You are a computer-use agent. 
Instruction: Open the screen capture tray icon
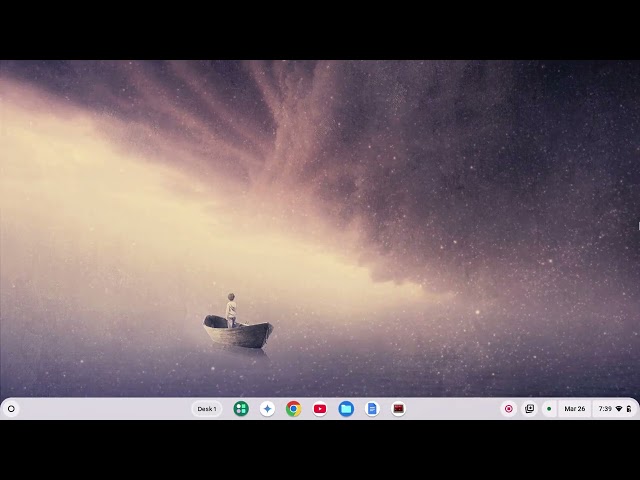(529, 409)
